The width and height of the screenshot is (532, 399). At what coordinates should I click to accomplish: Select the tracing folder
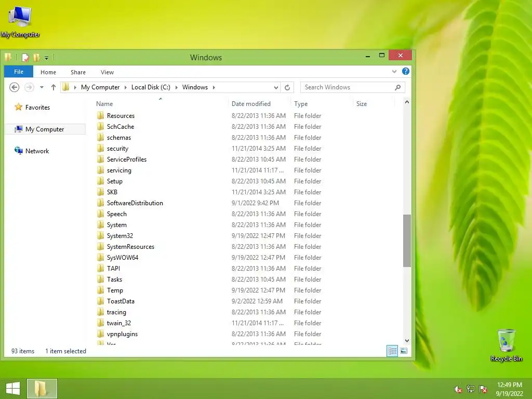point(116,312)
